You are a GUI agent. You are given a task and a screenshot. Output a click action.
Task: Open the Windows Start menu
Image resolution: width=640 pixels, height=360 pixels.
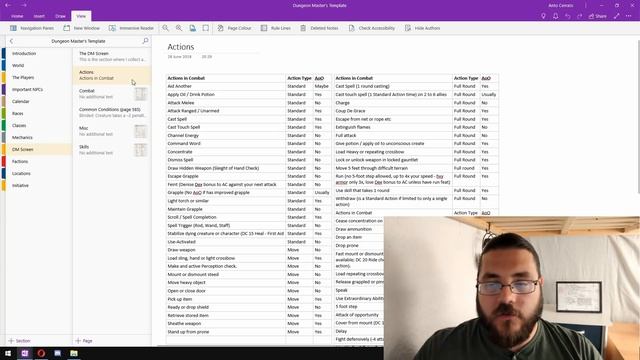8,353
